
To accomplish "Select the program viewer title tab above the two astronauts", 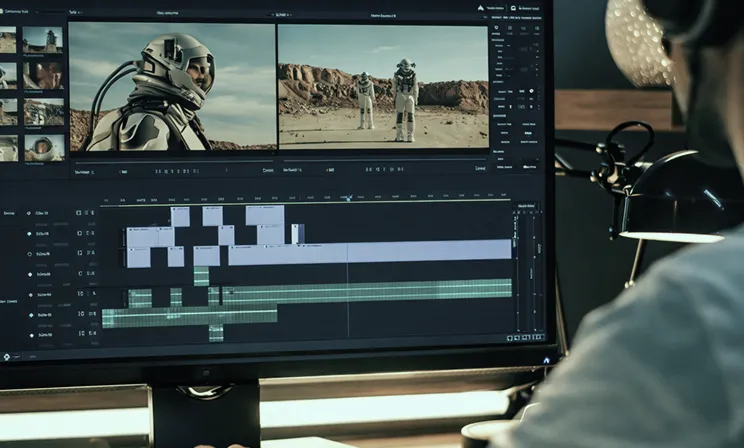I will 383,15.
